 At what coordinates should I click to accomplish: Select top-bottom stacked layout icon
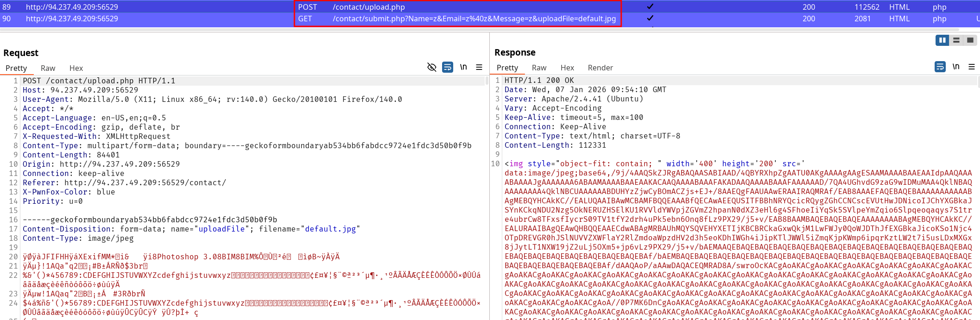click(x=956, y=41)
